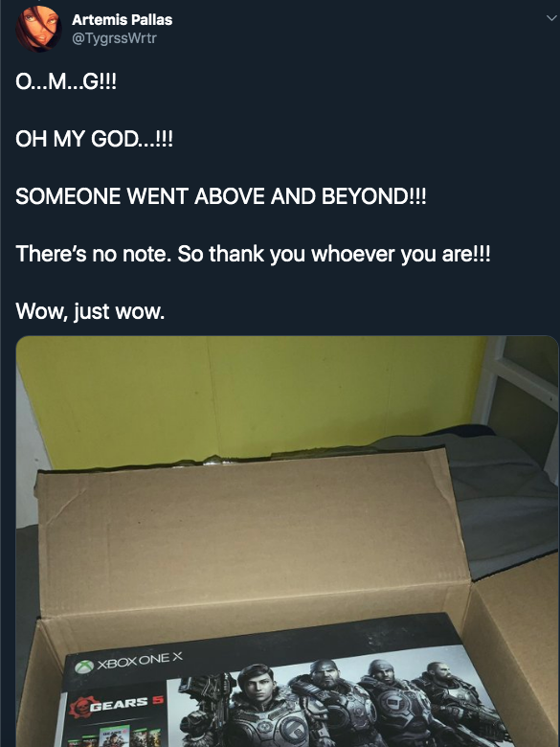
Task: Open the attached Xbox box photo
Action: click(x=286, y=541)
